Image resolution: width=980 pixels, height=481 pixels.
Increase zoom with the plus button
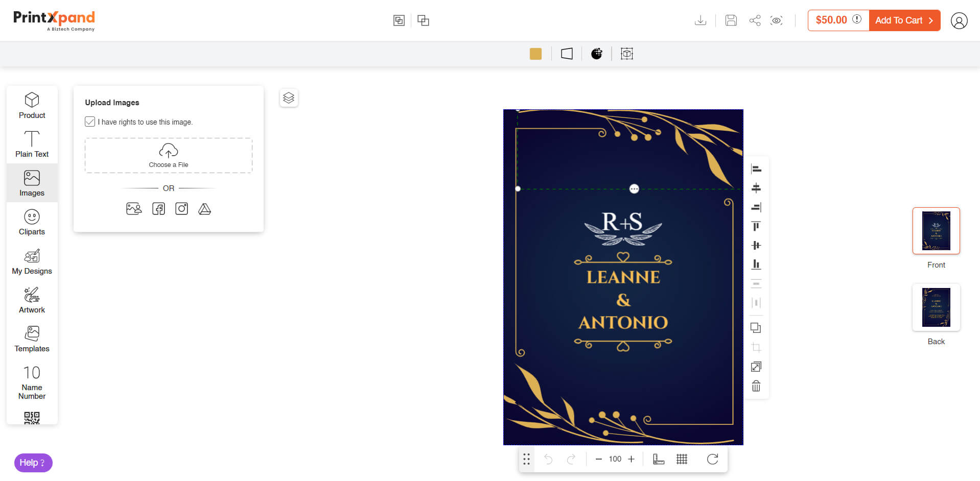tap(632, 459)
